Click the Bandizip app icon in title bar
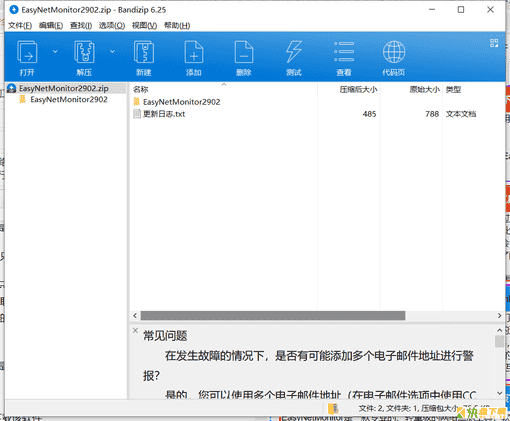Image resolution: width=510 pixels, height=421 pixels. (x=14, y=9)
